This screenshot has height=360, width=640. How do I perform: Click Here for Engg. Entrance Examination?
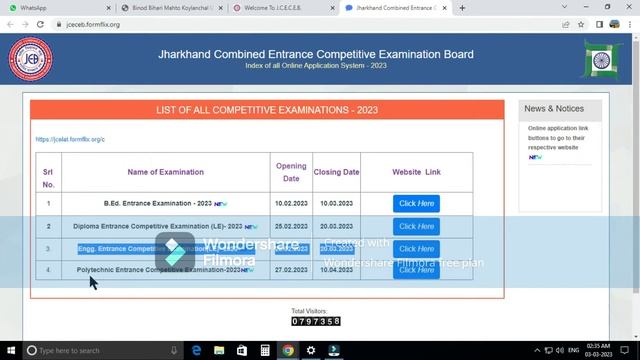coord(416,249)
